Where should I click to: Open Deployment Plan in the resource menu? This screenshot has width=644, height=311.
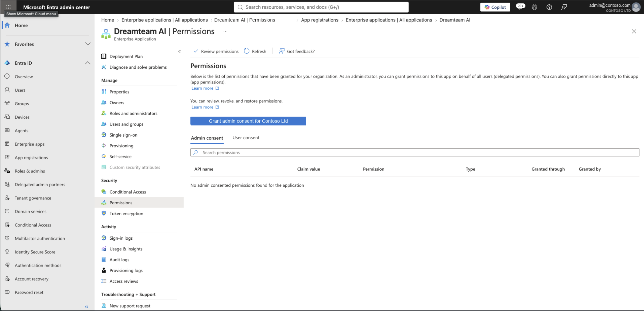coord(126,56)
